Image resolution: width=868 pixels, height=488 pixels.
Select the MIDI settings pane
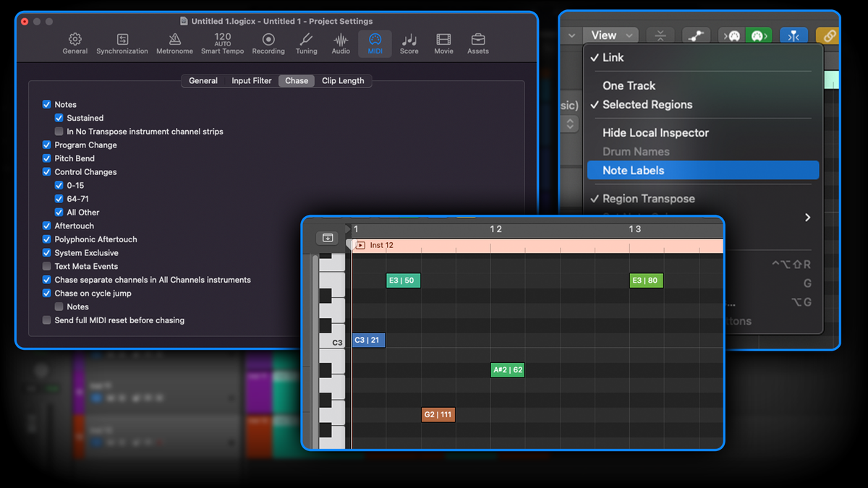pos(375,43)
